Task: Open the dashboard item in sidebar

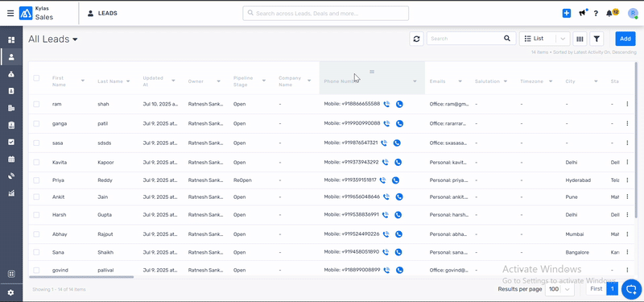Action: 11,39
